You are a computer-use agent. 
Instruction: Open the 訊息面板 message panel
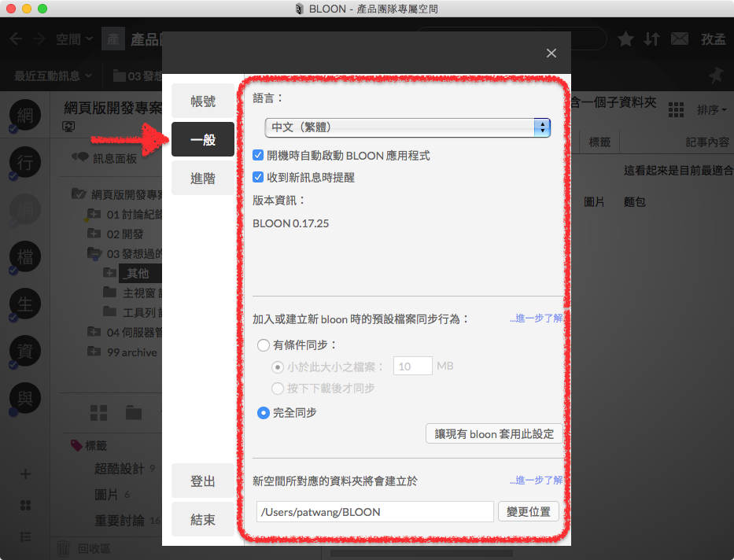104,158
